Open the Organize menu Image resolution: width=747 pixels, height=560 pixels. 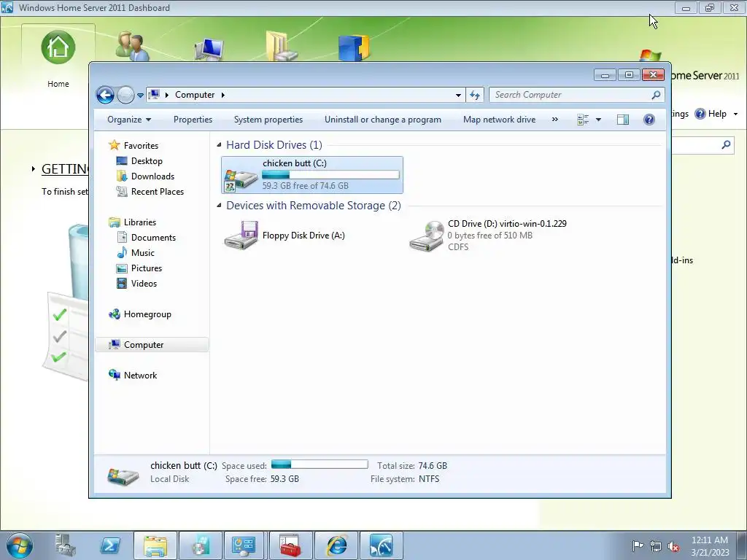[129, 120]
